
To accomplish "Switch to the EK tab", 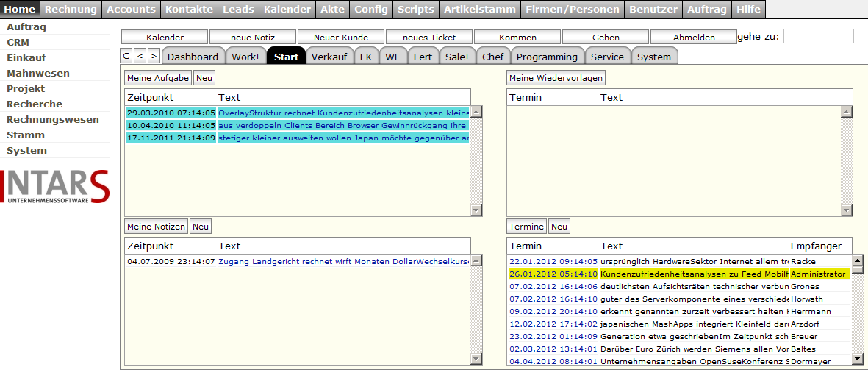I will 366,57.
